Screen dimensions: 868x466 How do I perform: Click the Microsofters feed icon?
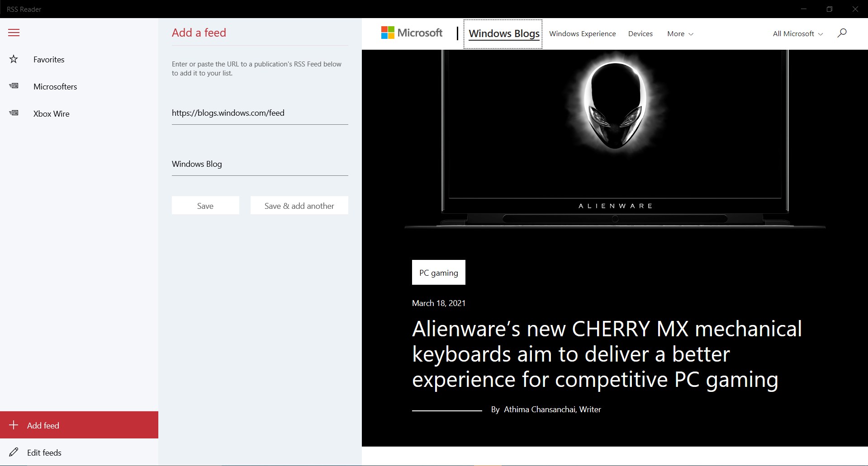pyautogui.click(x=14, y=86)
